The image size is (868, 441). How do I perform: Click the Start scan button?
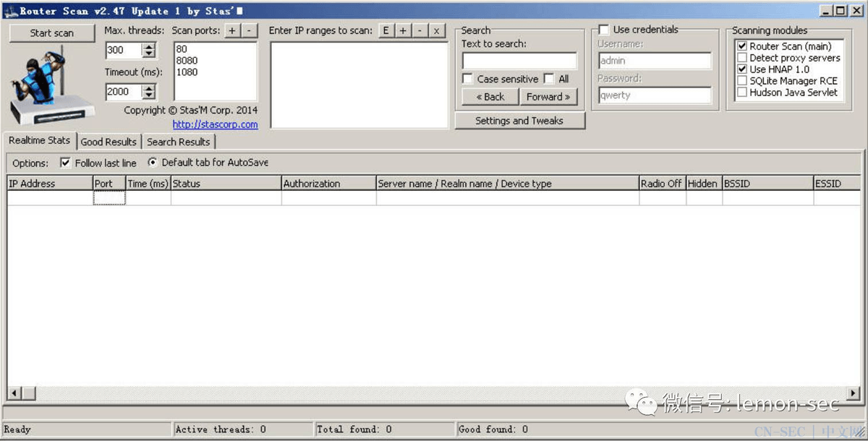pyautogui.click(x=52, y=33)
